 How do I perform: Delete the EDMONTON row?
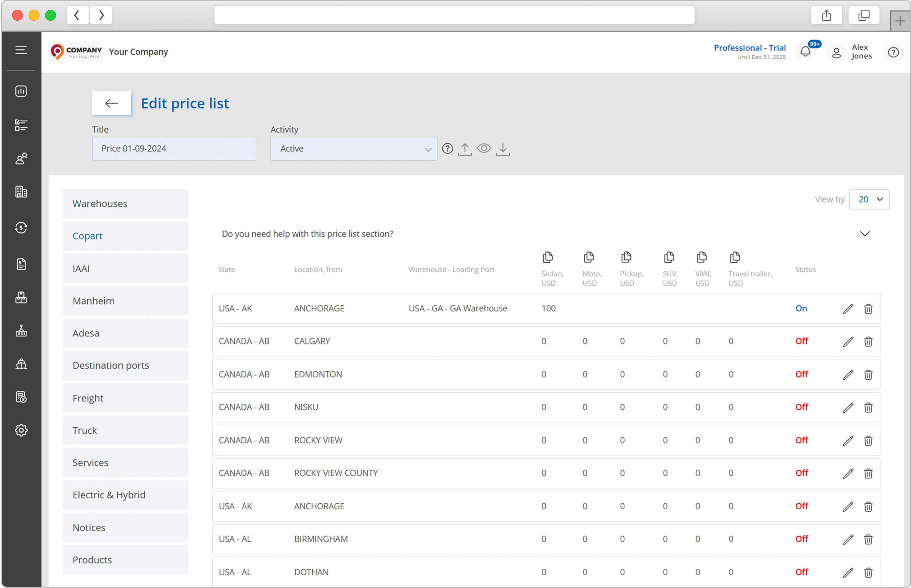click(x=868, y=375)
